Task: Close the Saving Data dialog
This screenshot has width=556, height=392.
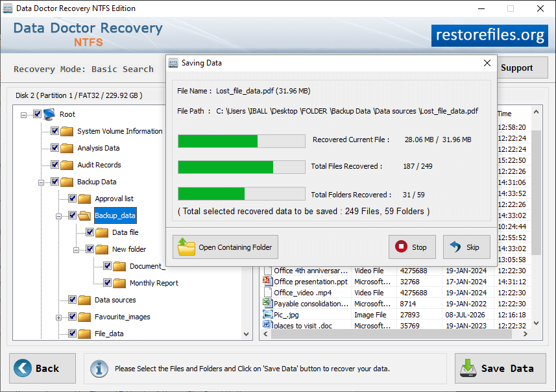Action: tap(487, 63)
